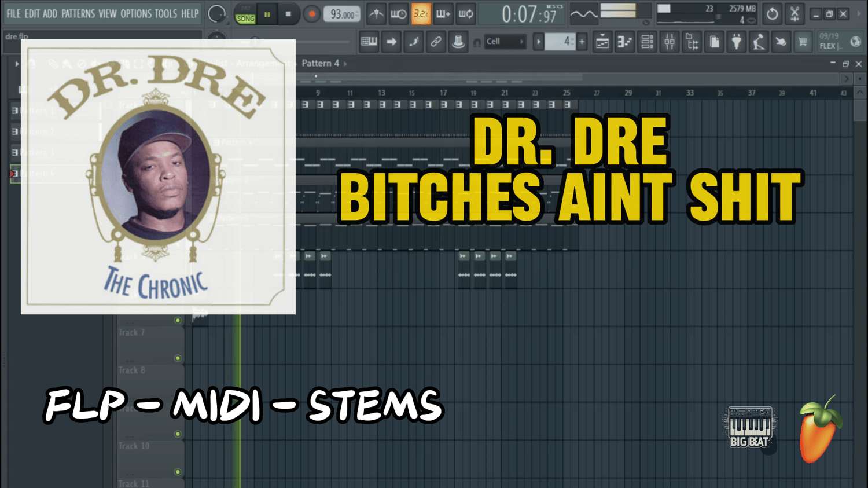The image size is (868, 488).
Task: Open the tempo tapper icon
Action: pos(759,42)
